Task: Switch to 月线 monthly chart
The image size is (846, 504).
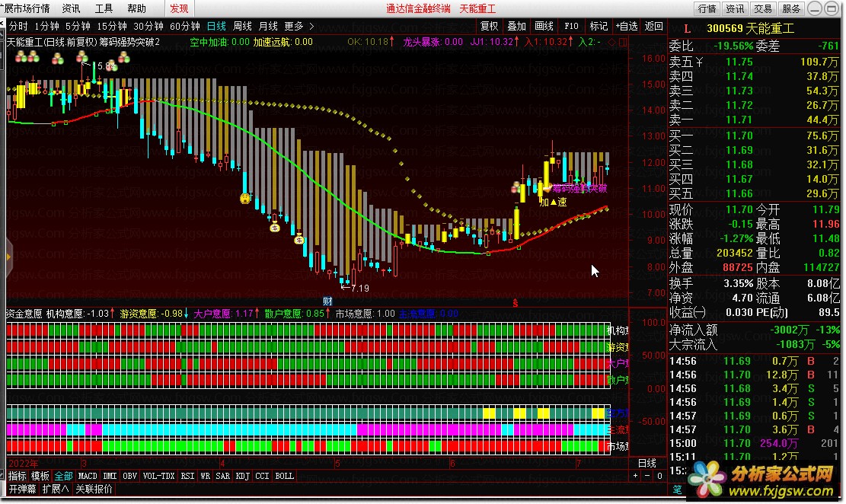Action: point(268,26)
